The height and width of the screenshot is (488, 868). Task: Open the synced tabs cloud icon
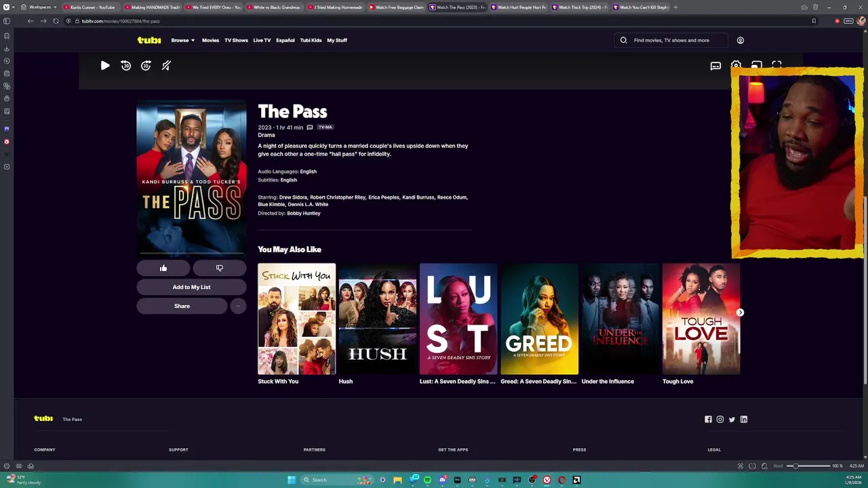tap(804, 7)
